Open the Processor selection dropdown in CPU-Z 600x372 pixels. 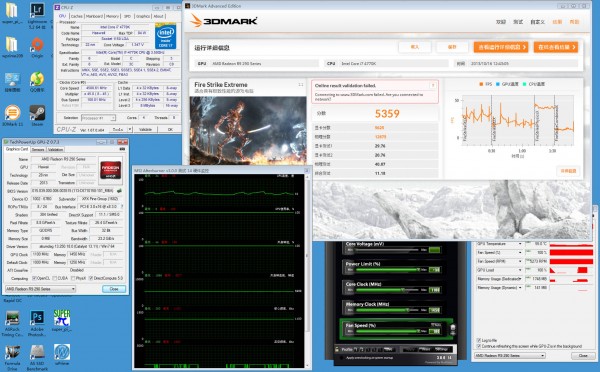98,118
